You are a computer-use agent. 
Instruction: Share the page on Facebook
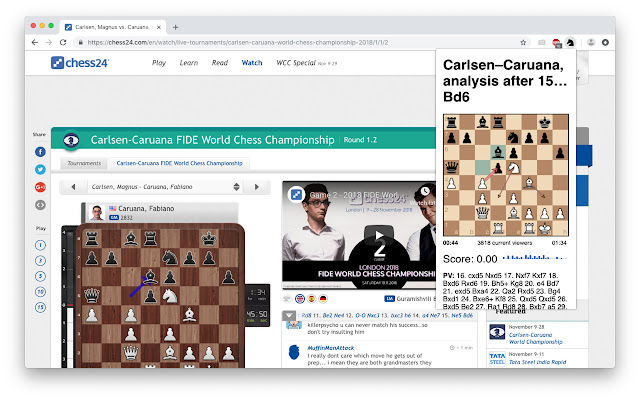(40, 152)
